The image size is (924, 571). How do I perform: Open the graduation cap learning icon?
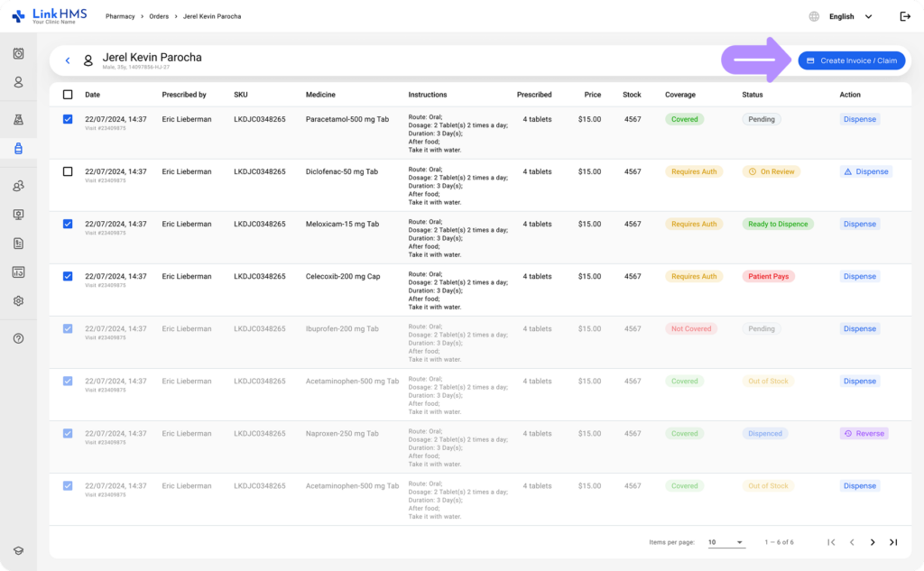click(18, 551)
